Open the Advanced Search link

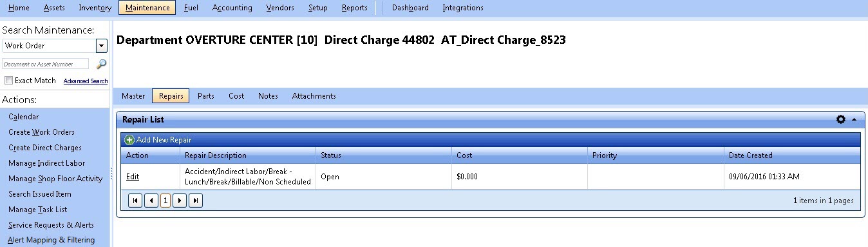pos(86,81)
